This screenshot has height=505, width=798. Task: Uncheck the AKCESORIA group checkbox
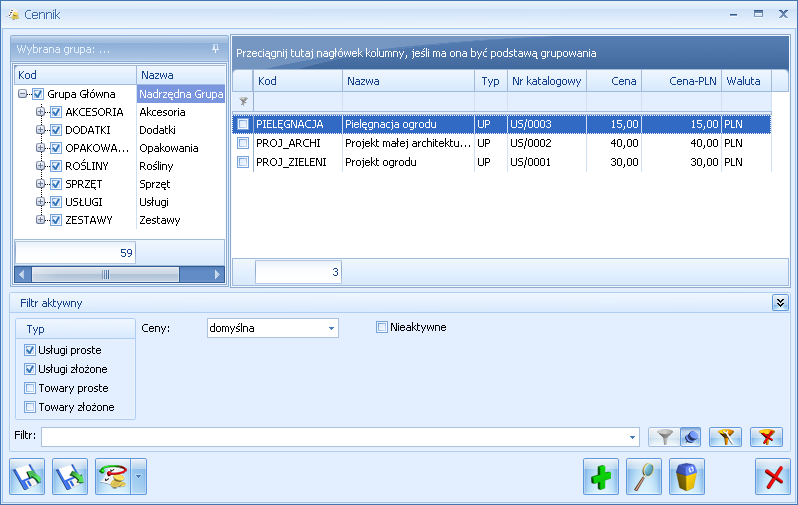tap(56, 112)
